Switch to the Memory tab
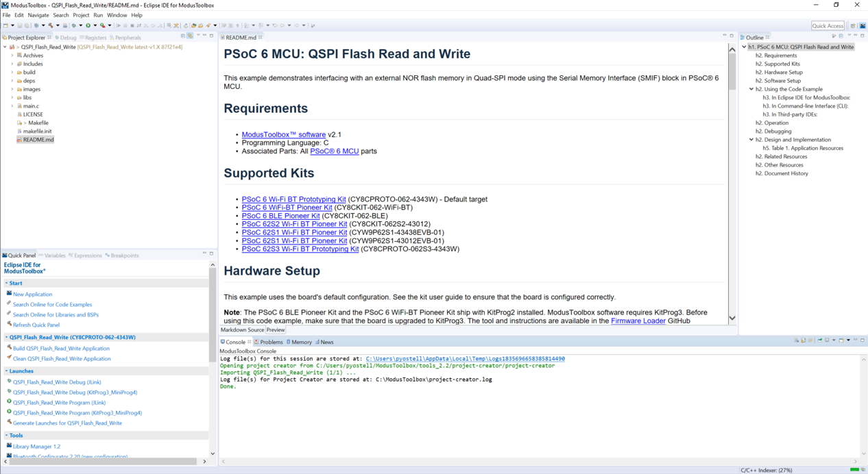The width and height of the screenshot is (868, 474). point(299,342)
